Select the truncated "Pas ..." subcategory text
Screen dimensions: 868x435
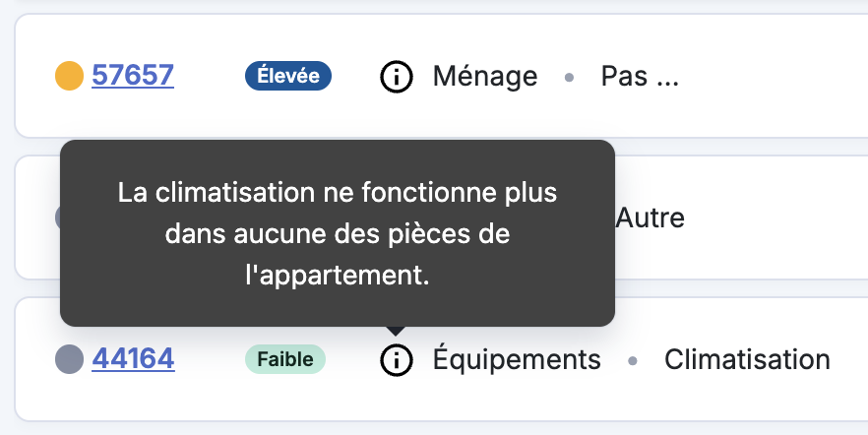tap(640, 77)
